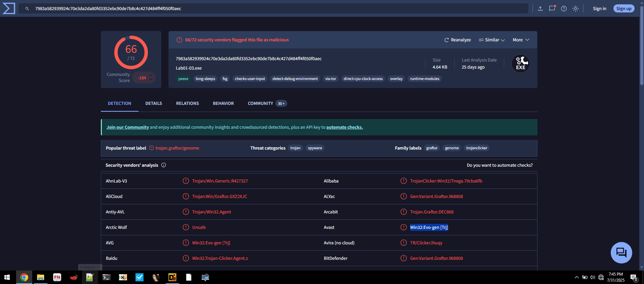
Task: Click the Arctic Wolf Unsafe alert icon
Action: pos(186,227)
